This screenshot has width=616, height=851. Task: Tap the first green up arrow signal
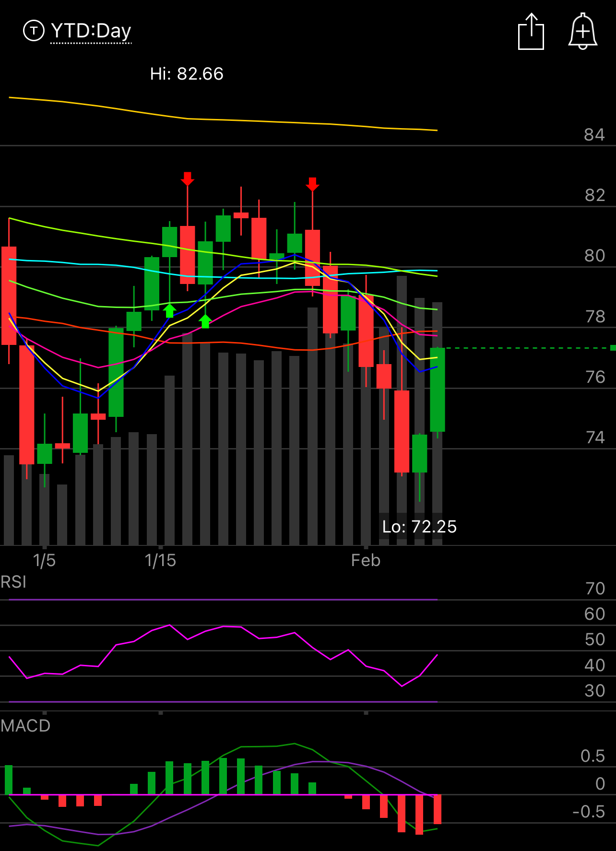click(x=169, y=310)
